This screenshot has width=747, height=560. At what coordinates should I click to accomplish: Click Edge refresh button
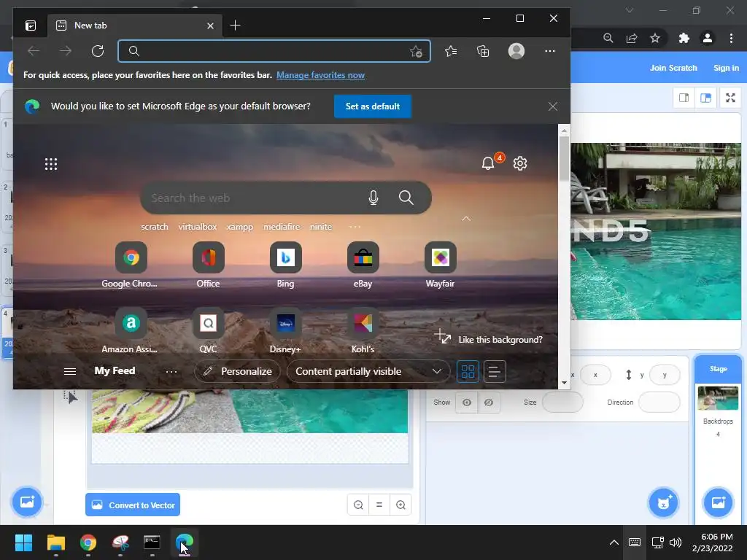pos(98,51)
